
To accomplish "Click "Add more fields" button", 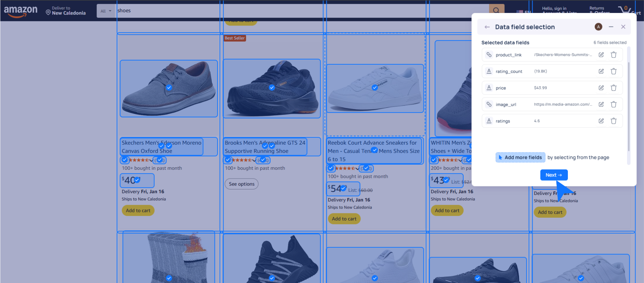I will point(520,157).
